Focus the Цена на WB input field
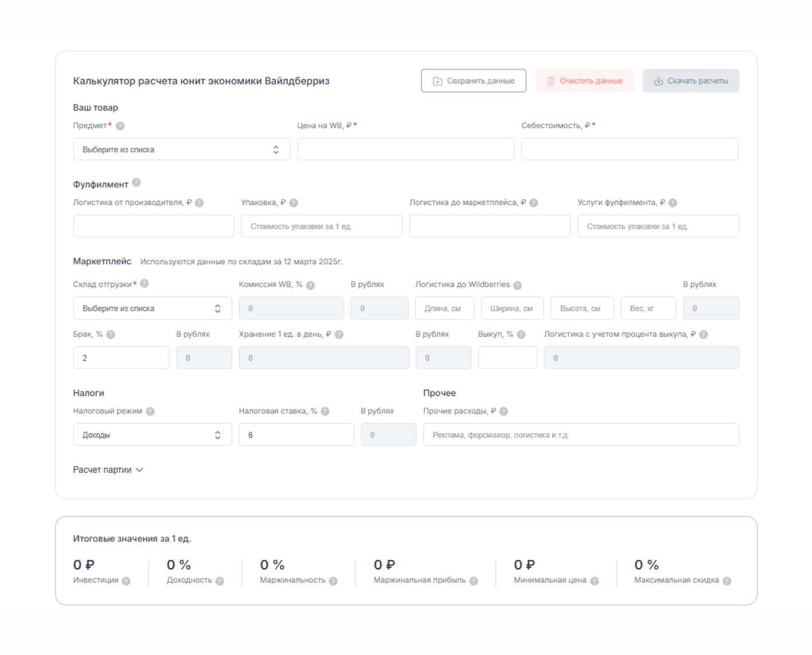 click(x=405, y=149)
